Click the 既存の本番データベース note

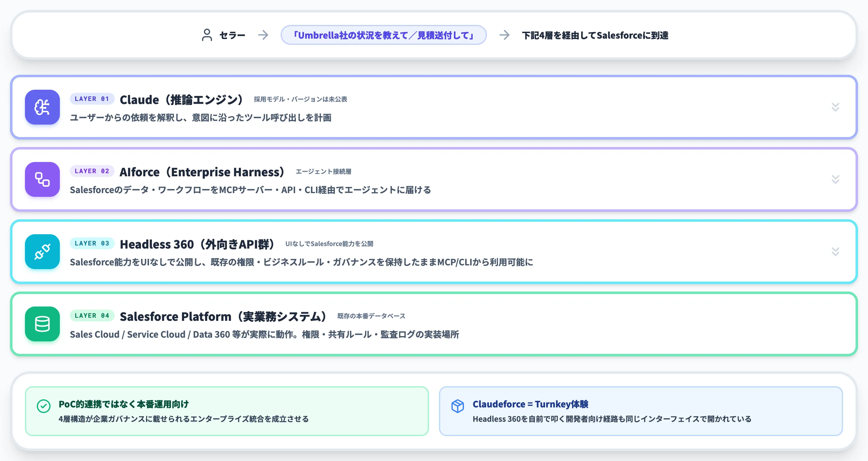[x=371, y=316]
